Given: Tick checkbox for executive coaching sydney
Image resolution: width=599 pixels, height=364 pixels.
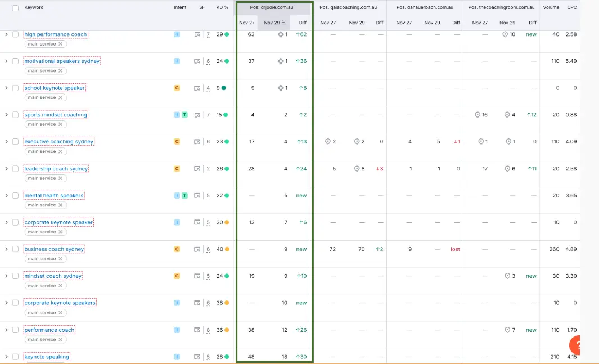Looking at the screenshot, I should 15,142.
